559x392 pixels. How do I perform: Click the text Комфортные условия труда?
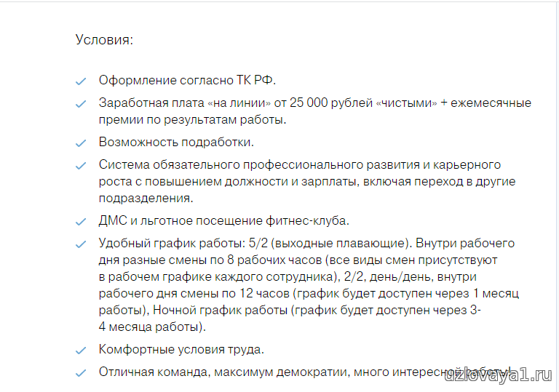pos(181,349)
